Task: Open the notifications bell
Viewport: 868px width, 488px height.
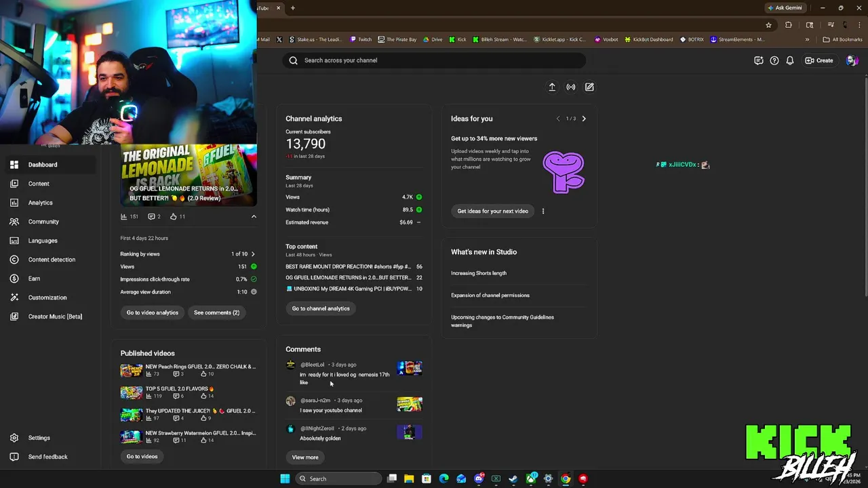Action: tap(790, 60)
